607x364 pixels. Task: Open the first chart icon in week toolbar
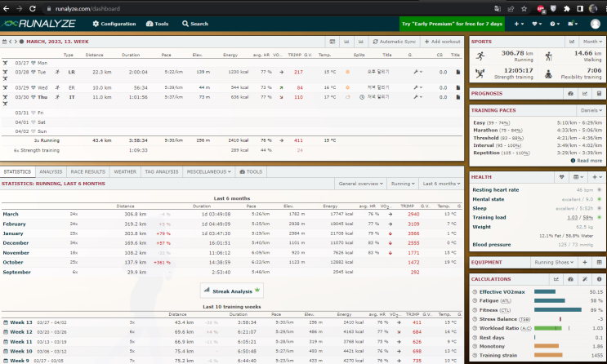[346, 42]
